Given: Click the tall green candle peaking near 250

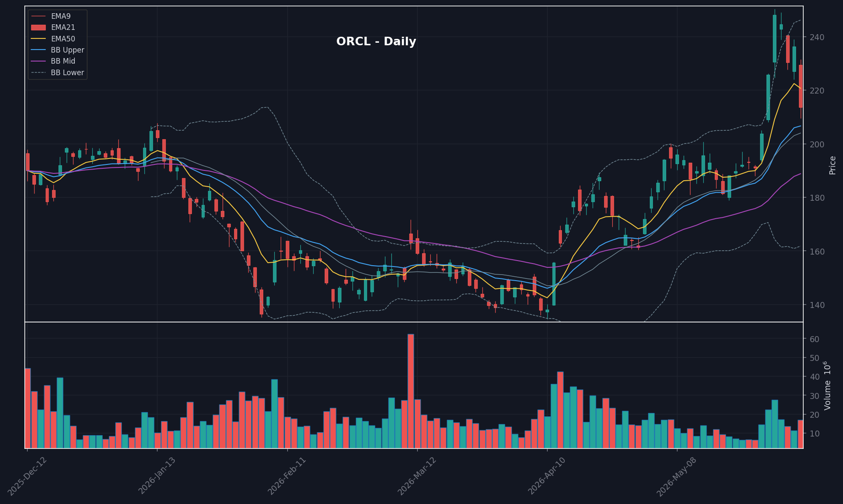Looking at the screenshot, I should [775, 38].
